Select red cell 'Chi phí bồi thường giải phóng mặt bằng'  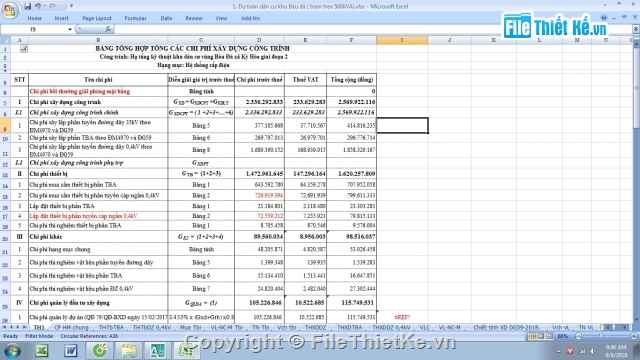[x=98, y=91]
